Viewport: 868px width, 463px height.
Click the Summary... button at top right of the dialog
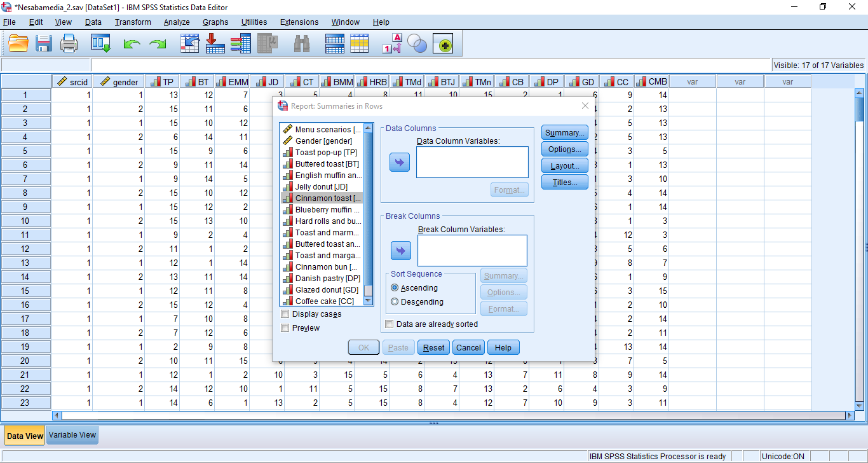[564, 133]
